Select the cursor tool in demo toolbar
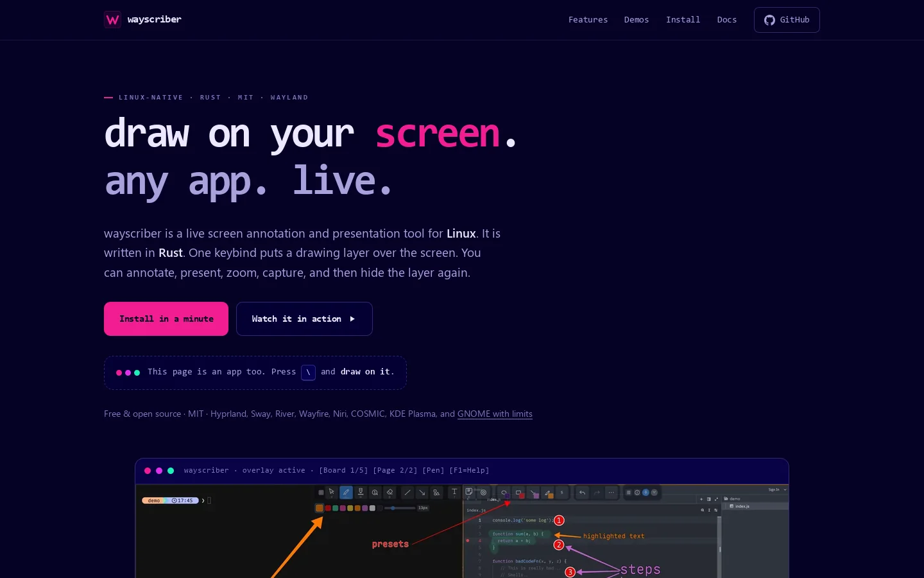924x578 pixels. pos(332,492)
